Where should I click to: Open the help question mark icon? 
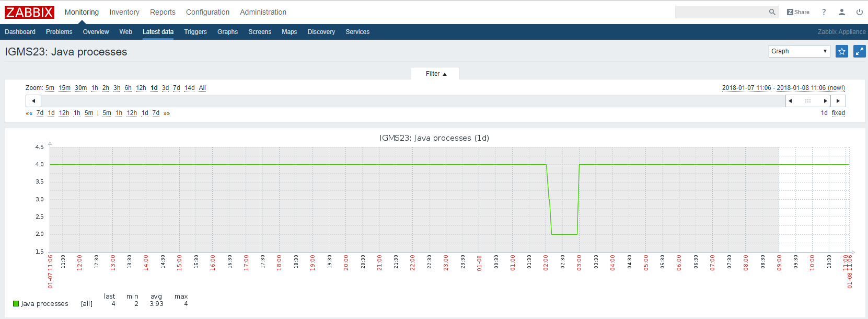824,12
